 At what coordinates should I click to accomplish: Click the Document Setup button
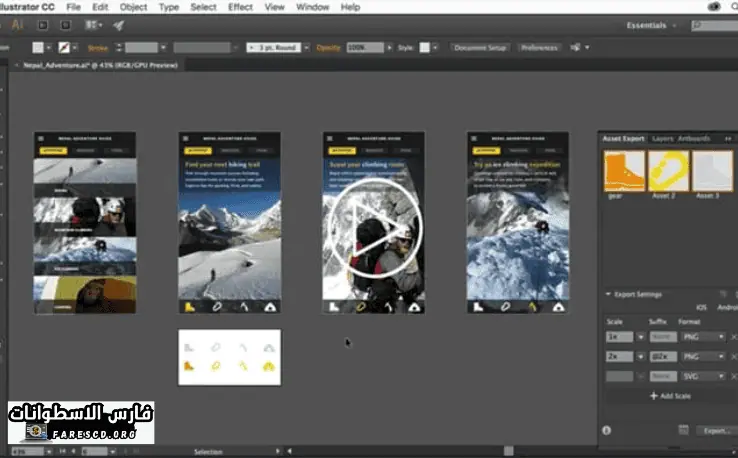tap(480, 47)
